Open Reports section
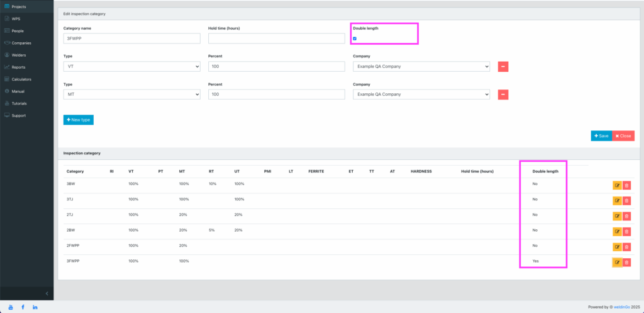644x313 pixels. coord(26,67)
